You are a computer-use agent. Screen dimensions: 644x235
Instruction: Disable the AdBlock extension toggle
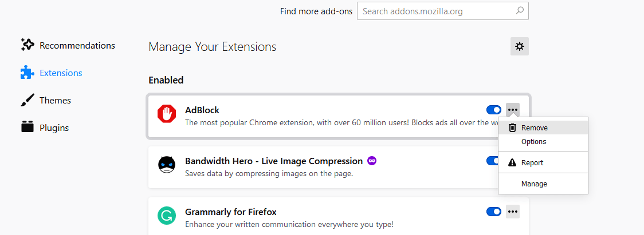pyautogui.click(x=494, y=110)
